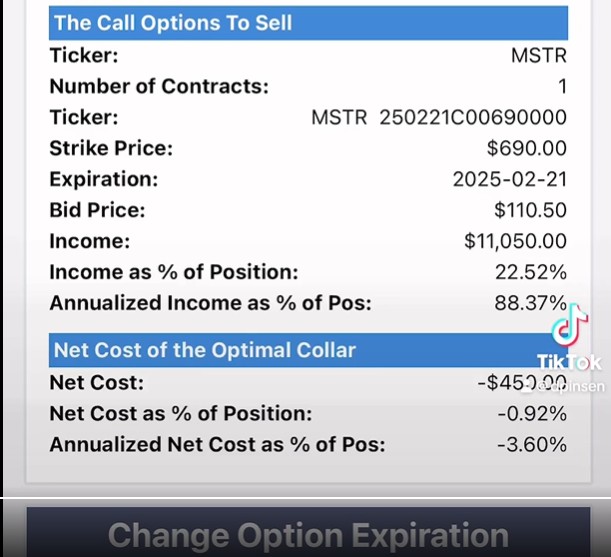Select 'The Call Options To Sell' header

(x=173, y=22)
